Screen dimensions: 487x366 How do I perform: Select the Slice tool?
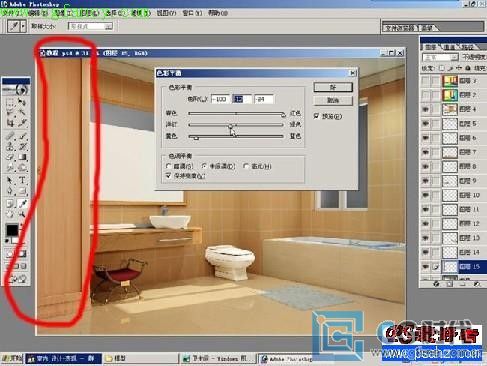22,123
